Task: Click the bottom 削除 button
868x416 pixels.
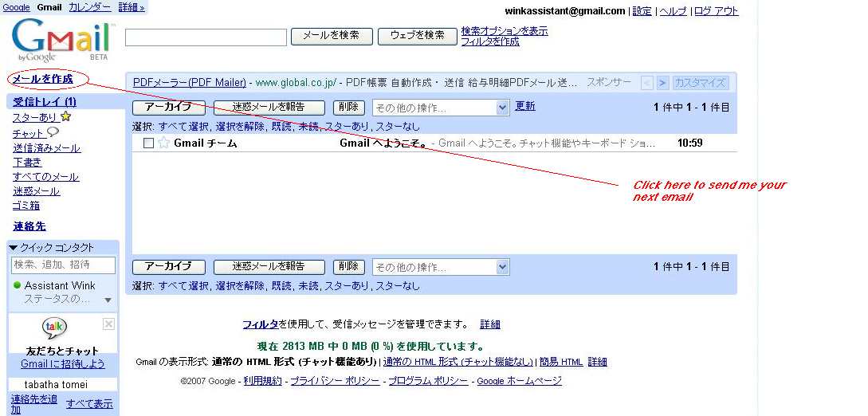Action: [x=349, y=267]
